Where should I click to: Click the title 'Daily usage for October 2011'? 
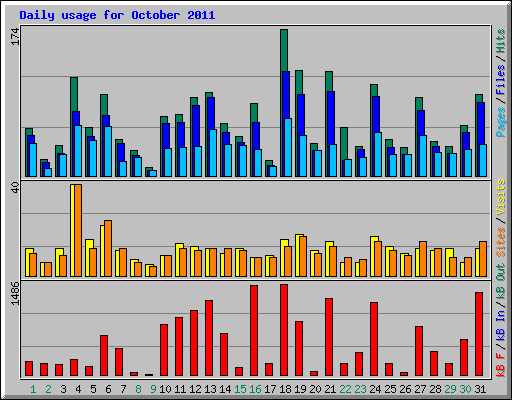click(x=117, y=15)
